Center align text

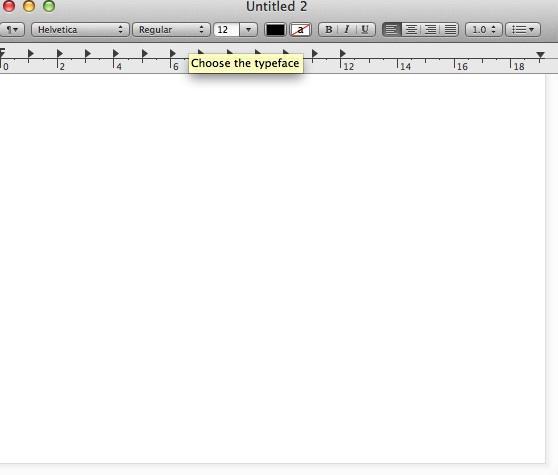(411, 30)
